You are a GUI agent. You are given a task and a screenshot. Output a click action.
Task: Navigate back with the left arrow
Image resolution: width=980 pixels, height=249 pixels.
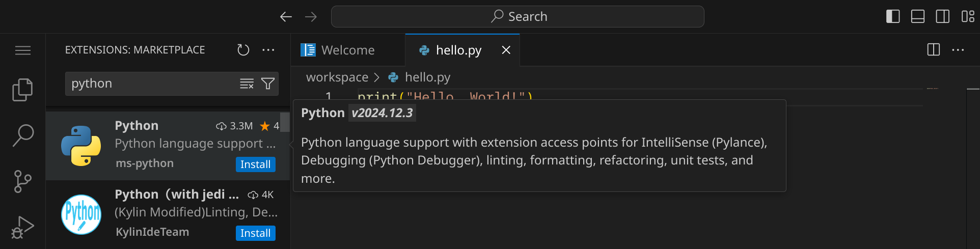click(x=286, y=17)
